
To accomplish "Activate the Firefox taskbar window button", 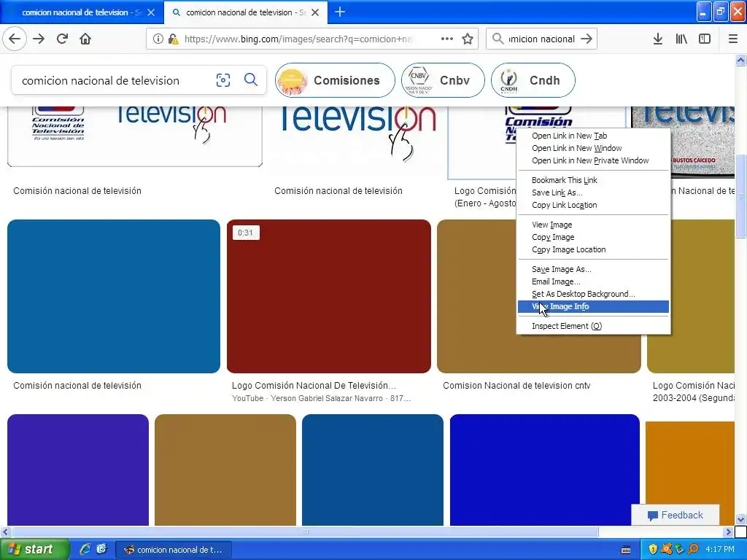I will point(174,550).
